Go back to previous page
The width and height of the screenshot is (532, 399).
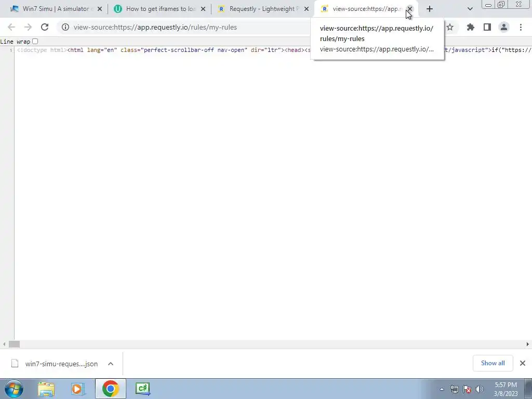tap(11, 27)
